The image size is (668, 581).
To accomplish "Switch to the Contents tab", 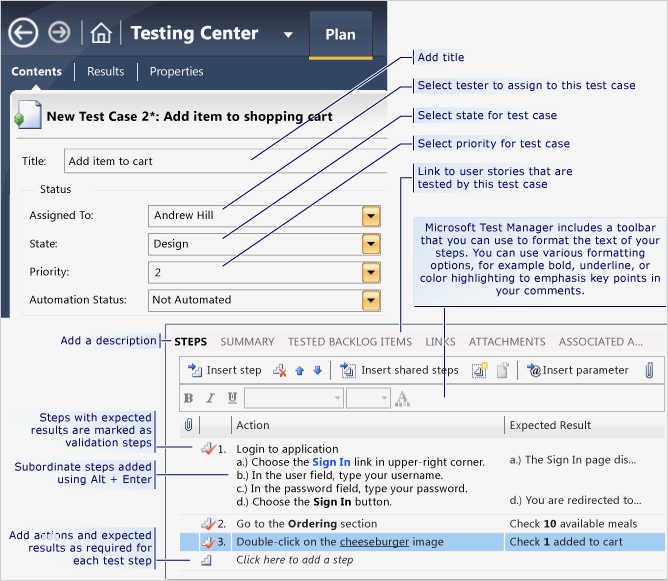I will (37, 71).
